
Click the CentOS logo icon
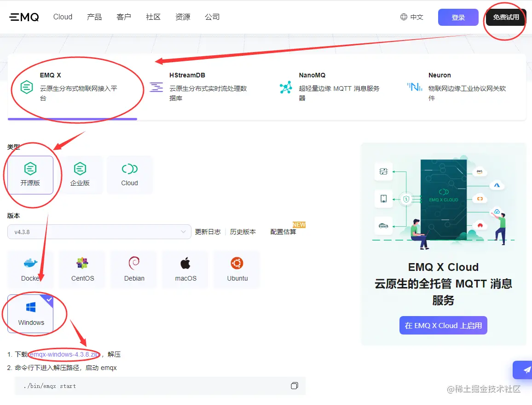(x=82, y=263)
